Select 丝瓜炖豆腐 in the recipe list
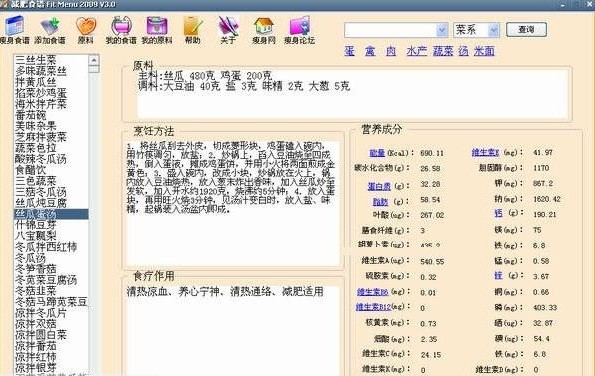Screen dimensions: 595x376 [51, 203]
